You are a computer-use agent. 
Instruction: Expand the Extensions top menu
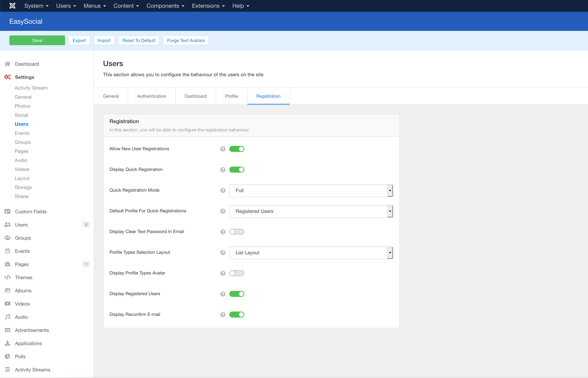[x=208, y=6]
